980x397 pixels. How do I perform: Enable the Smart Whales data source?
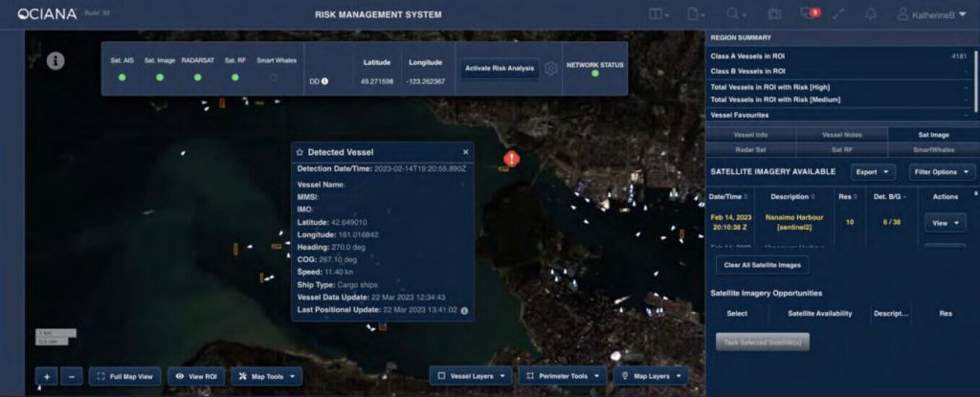coord(274,77)
